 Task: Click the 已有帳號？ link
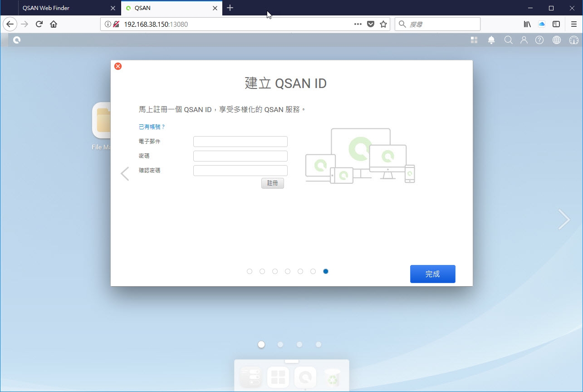pos(152,127)
